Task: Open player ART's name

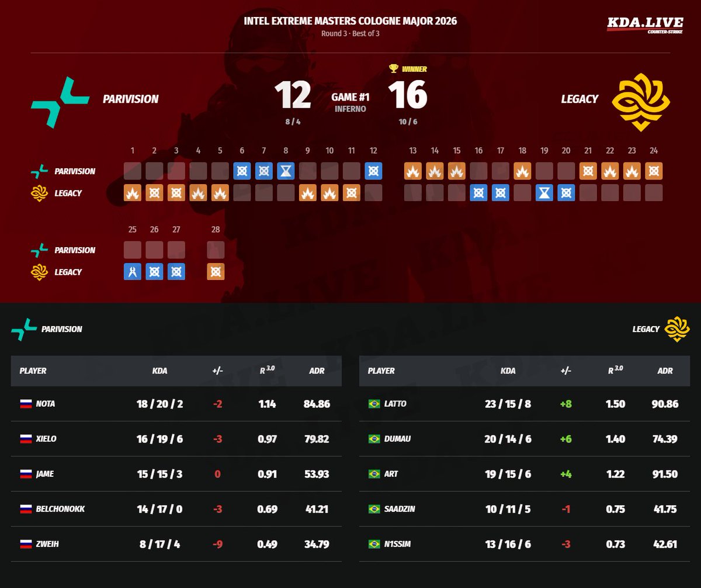Action: [391, 474]
